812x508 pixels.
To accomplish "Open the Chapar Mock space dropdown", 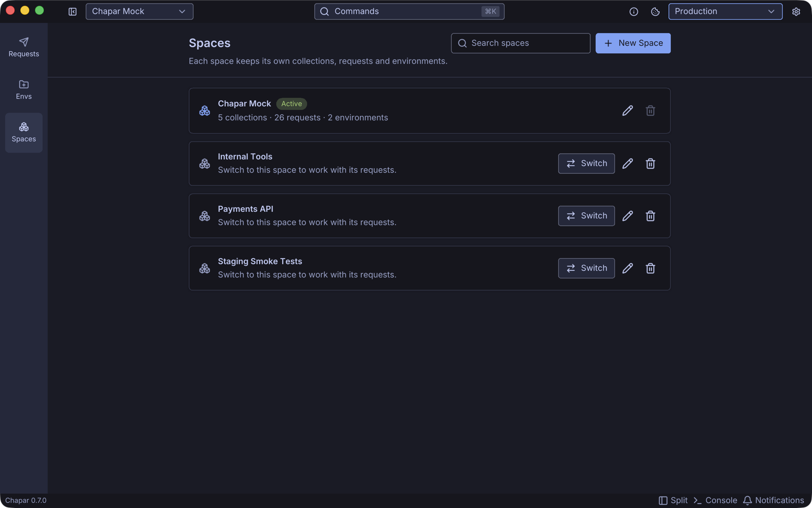I will click(140, 12).
